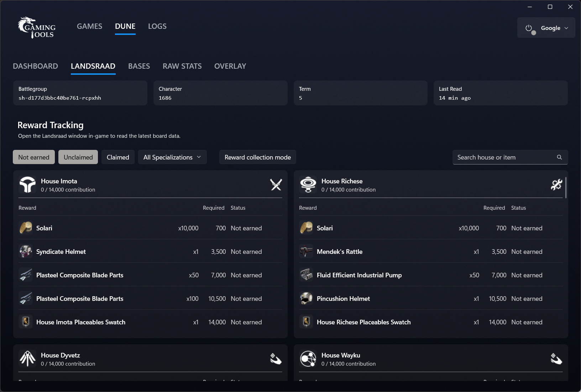Select the LANDSRAAD tab
581x392 pixels.
93,66
